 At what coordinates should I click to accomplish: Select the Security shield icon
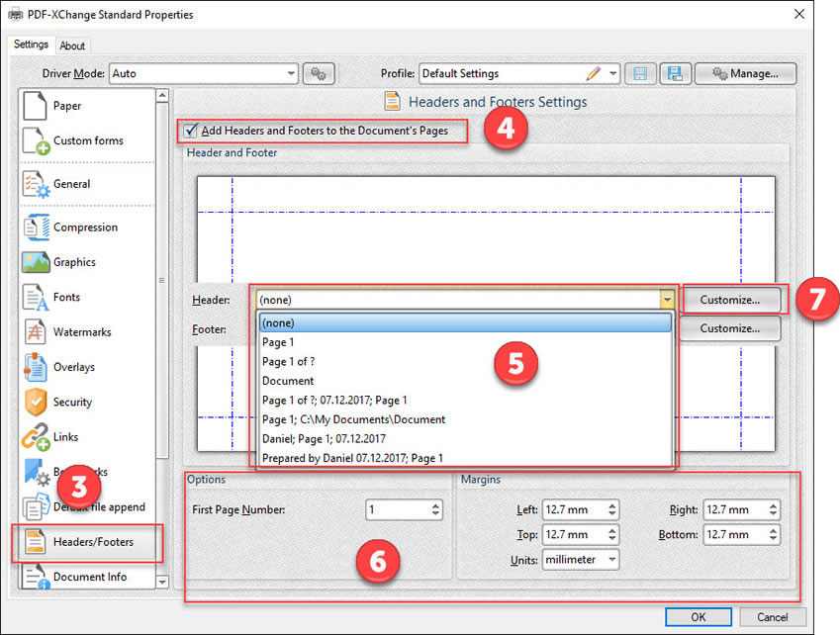[x=36, y=403]
